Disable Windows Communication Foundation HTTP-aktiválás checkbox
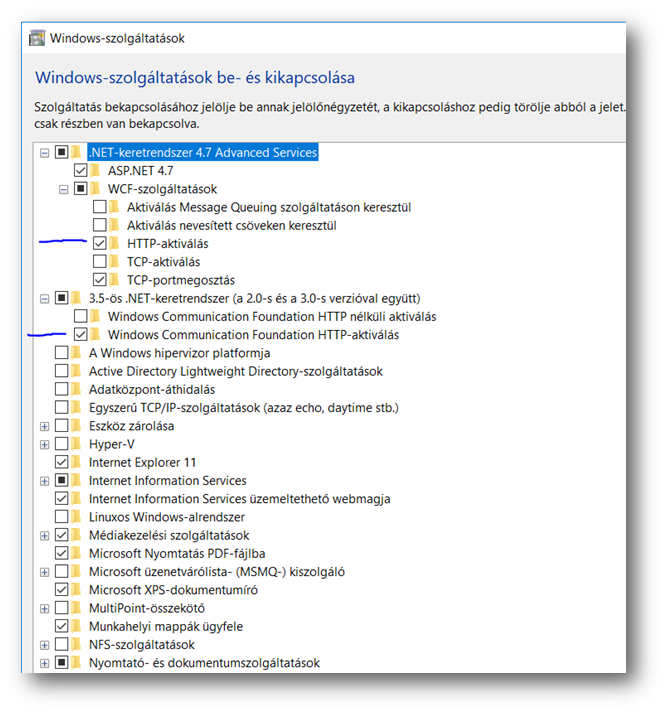668x715 pixels. click(81, 335)
